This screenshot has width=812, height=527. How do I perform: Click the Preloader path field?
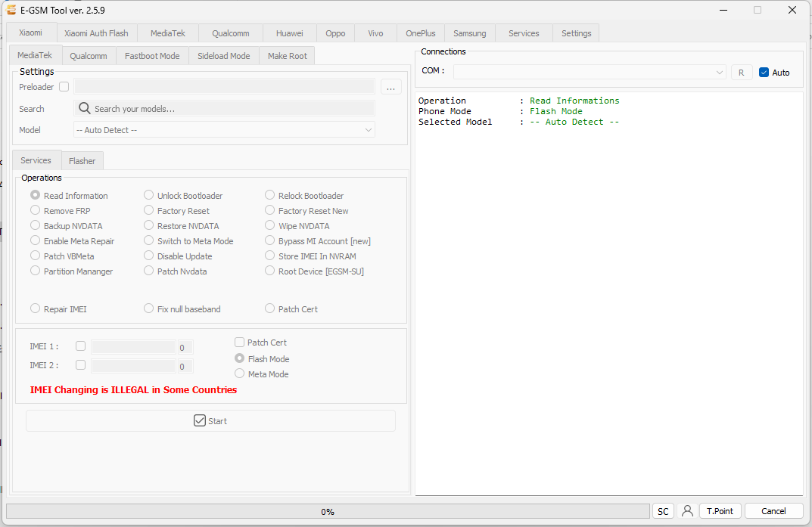(x=224, y=86)
